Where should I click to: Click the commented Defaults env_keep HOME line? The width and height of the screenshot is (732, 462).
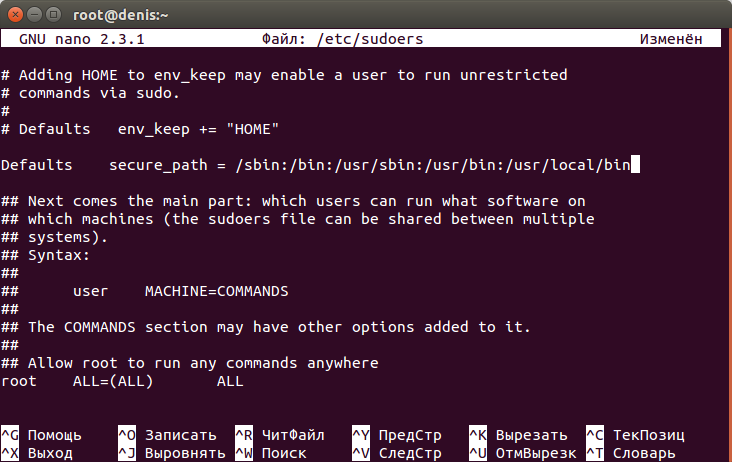pos(140,129)
